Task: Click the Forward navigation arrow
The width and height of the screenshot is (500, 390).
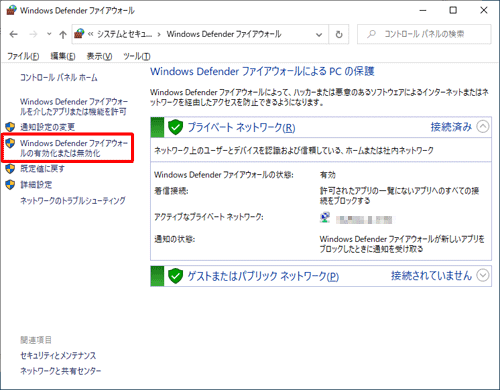Action: [x=33, y=34]
